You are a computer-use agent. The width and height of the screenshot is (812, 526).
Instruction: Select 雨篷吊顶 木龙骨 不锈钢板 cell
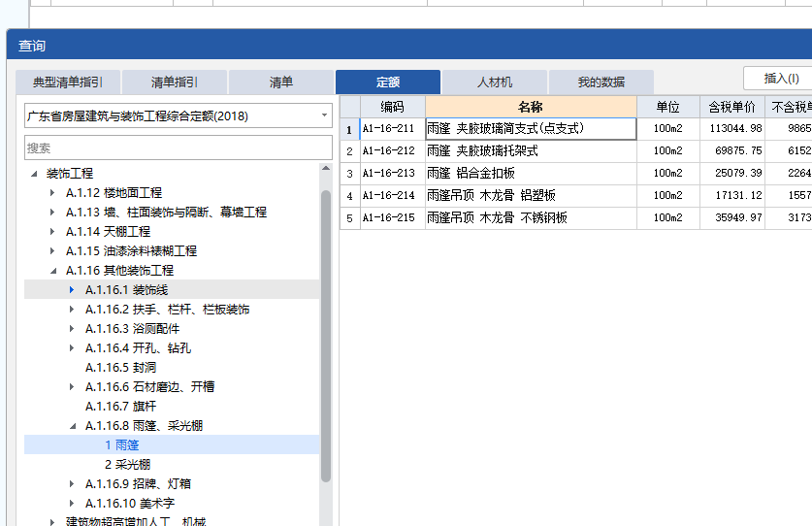coord(531,218)
